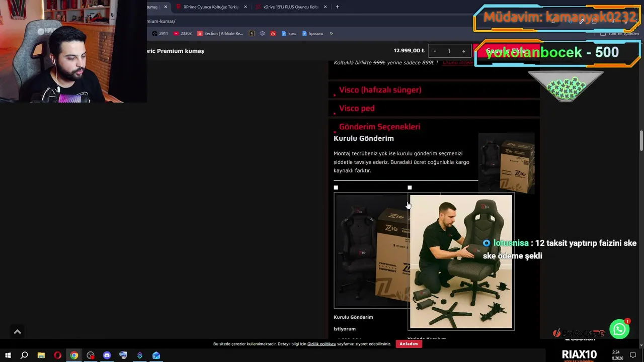Viewport: 644px width, 362px height.
Task: Click the Kurulu Gönderim istiyorum label
Action: point(353,323)
